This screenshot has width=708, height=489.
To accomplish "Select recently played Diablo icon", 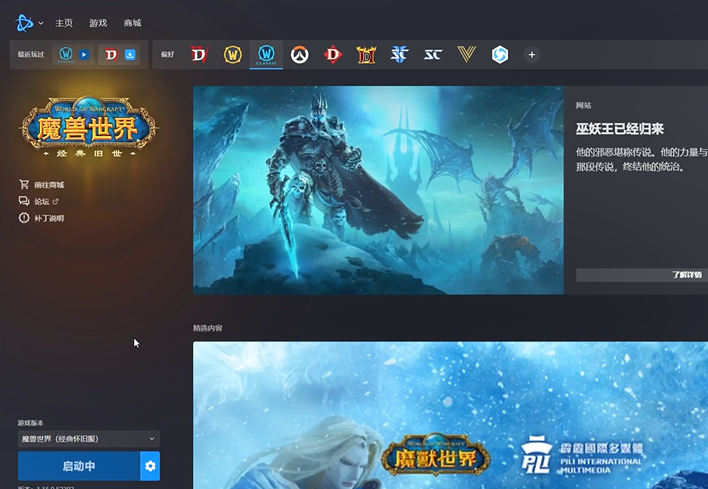I will [x=111, y=55].
